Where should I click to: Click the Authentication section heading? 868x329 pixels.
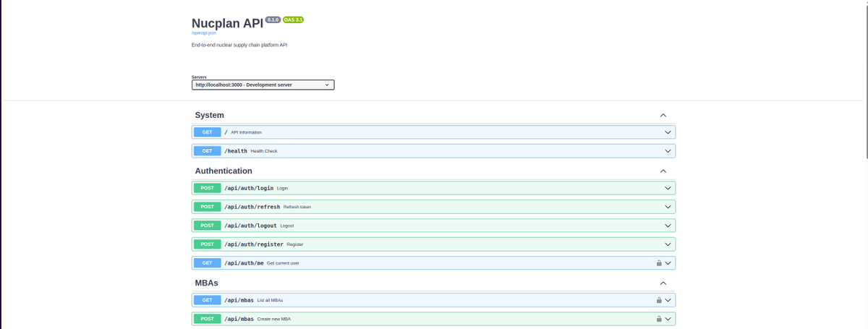click(224, 171)
